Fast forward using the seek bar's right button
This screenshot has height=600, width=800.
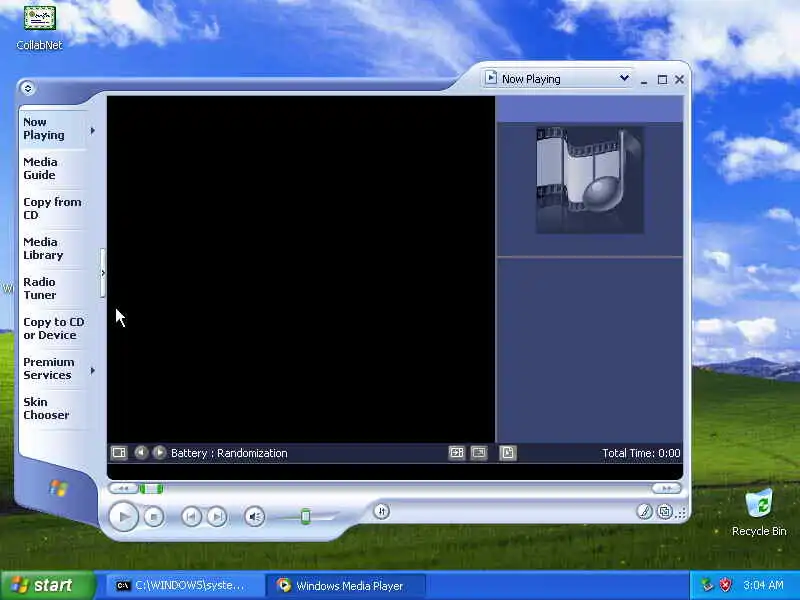click(666, 489)
